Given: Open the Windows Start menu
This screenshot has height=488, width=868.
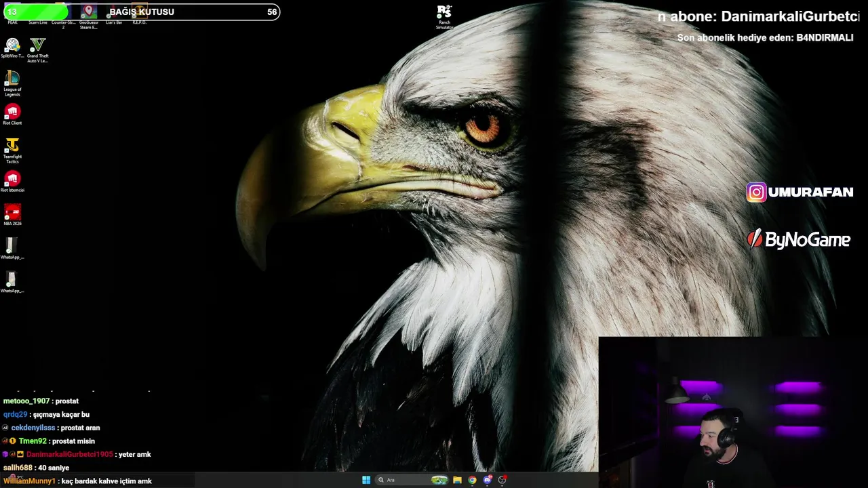Looking at the screenshot, I should (366, 480).
